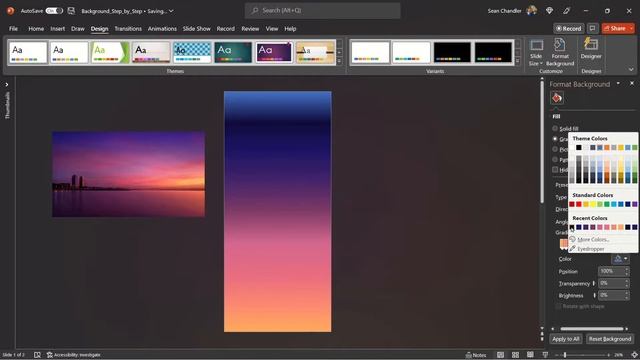This screenshot has height=360, width=640.
Task: Click the Search box in title bar
Action: point(322,11)
